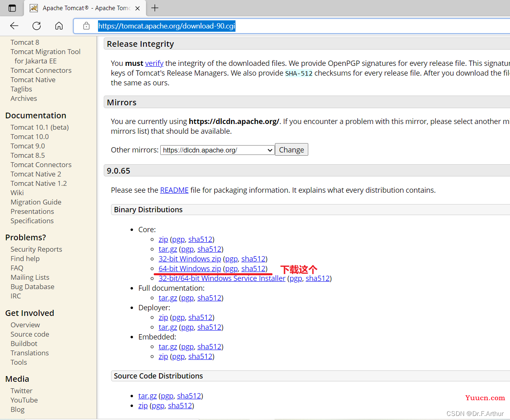This screenshot has height=420, width=510.
Task: Download the Embedded tar.gz
Action: pyautogui.click(x=168, y=347)
